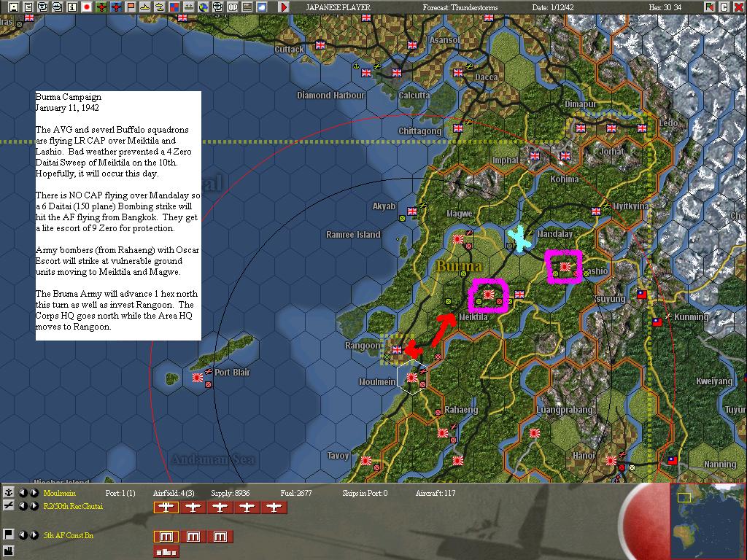Screen dimensions: 747x560
Task: Select the highlighted first air unit icon
Action: coord(166,507)
